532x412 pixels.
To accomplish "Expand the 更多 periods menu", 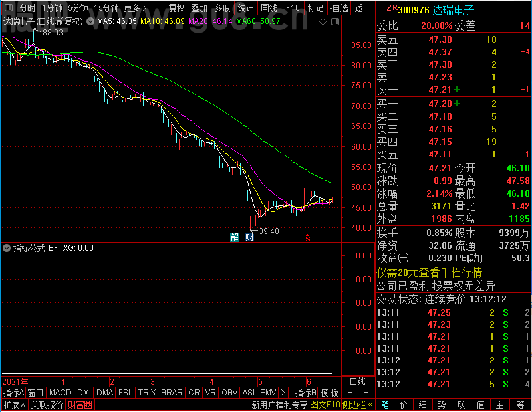I will [136, 8].
